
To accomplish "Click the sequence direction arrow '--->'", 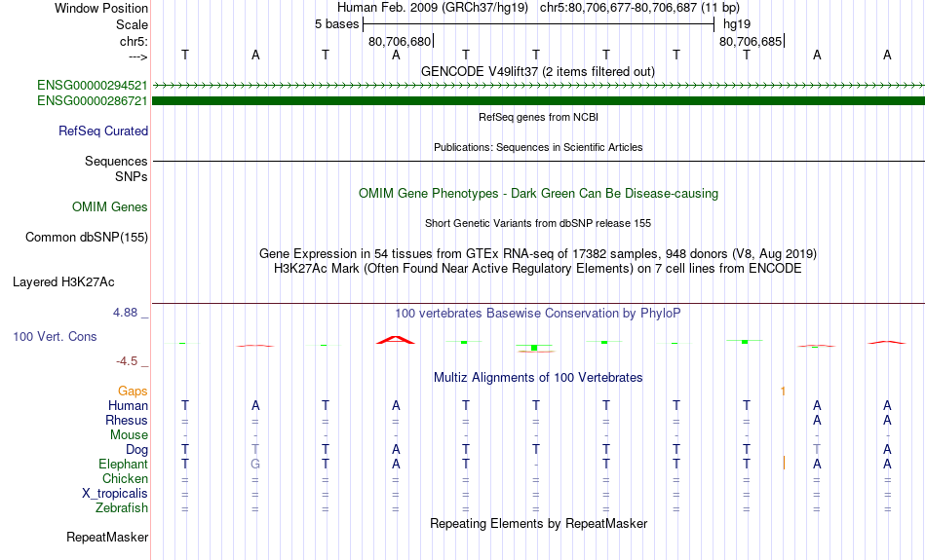I will point(138,56).
